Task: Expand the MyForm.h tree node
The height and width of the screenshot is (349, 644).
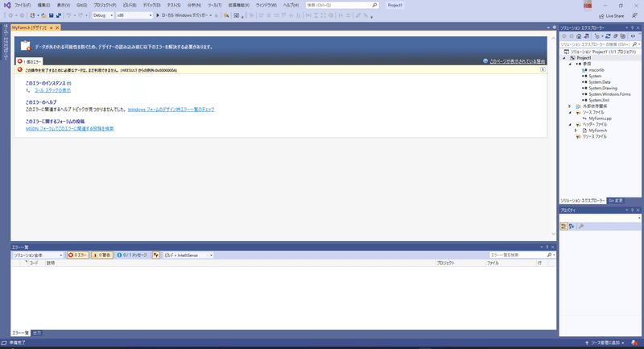Action: coord(576,131)
